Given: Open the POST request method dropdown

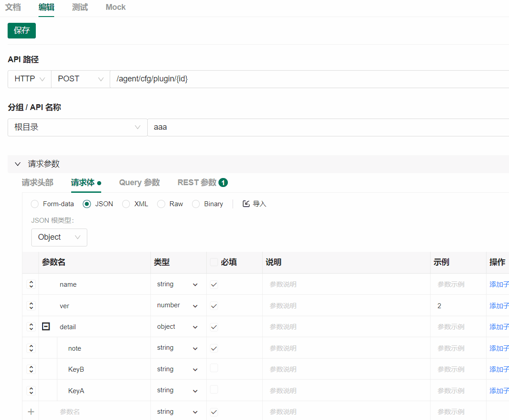Looking at the screenshot, I should tap(81, 79).
